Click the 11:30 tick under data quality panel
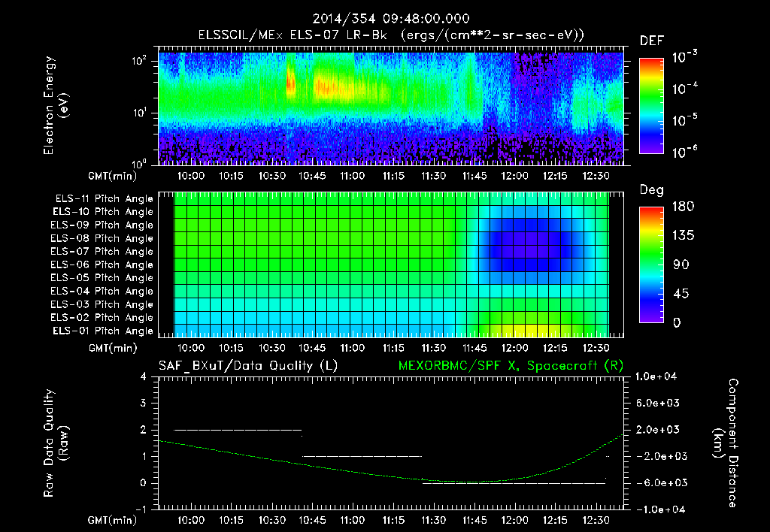770x532 pixels. [434, 520]
